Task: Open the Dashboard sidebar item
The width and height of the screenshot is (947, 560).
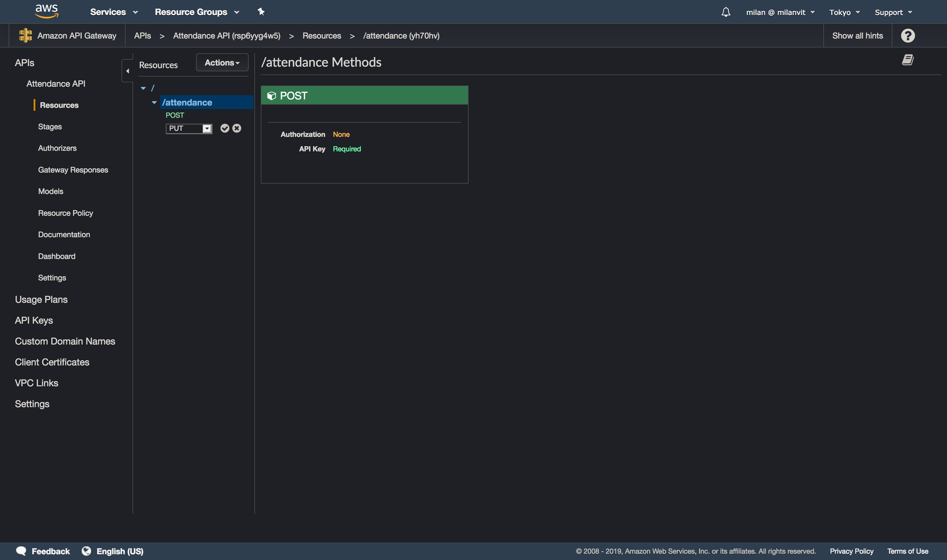Action: (x=57, y=256)
